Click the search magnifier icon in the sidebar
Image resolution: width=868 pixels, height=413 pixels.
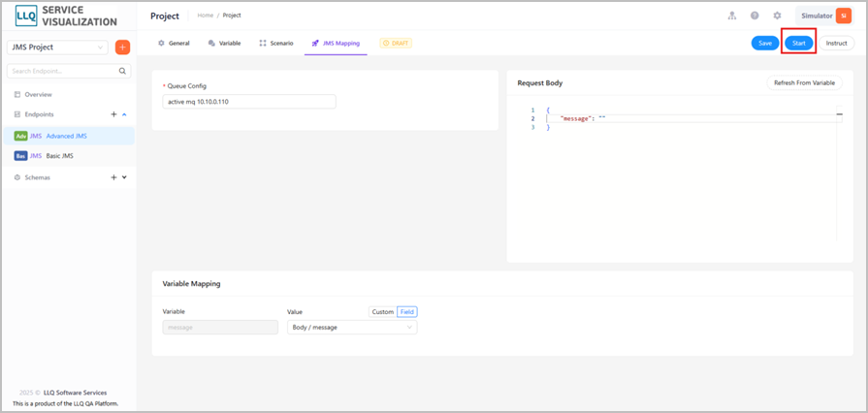point(122,71)
